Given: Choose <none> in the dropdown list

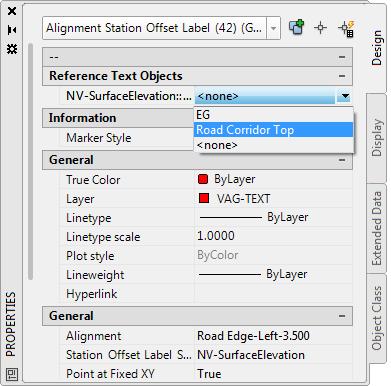Looking at the screenshot, I should pos(273,145).
